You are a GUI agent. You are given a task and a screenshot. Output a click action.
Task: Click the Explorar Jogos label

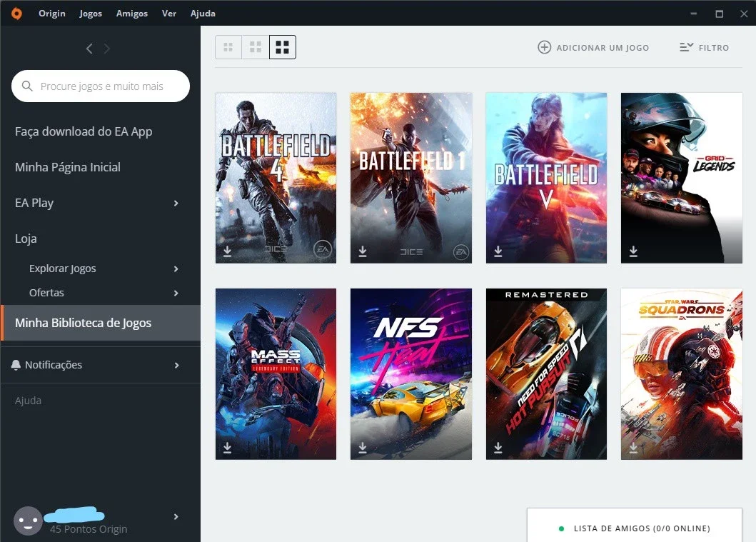tap(63, 269)
